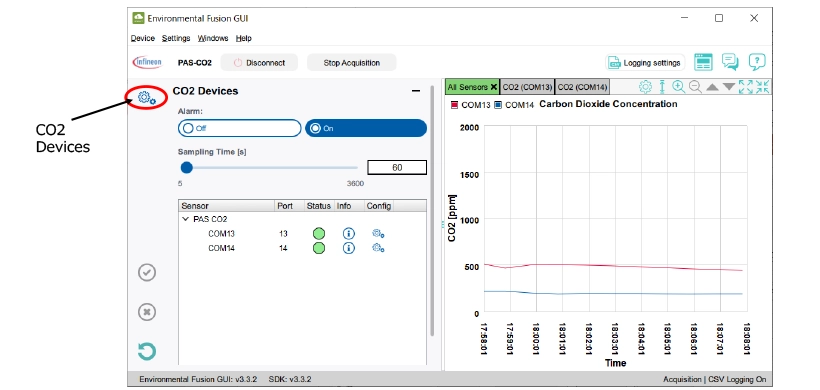This screenshot has width=820, height=390.
Task: Click the Disconnect button
Action: click(259, 63)
